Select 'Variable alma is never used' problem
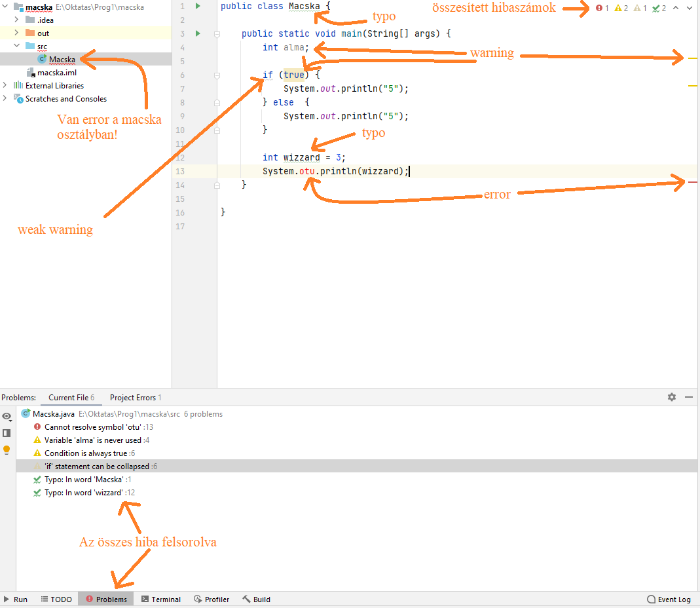Viewport: 700px width, 608px height. [x=357, y=440]
